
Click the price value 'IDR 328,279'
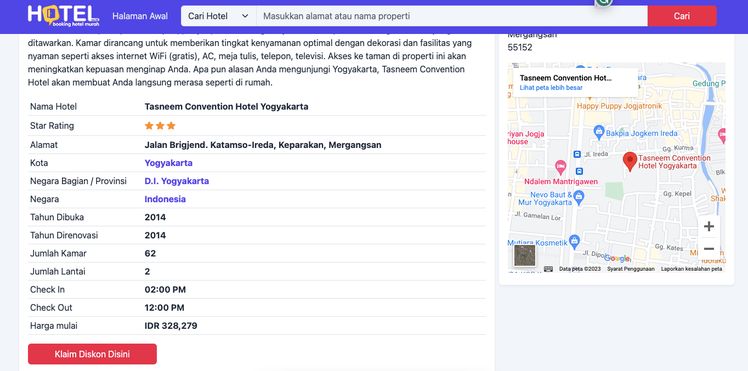(x=171, y=326)
